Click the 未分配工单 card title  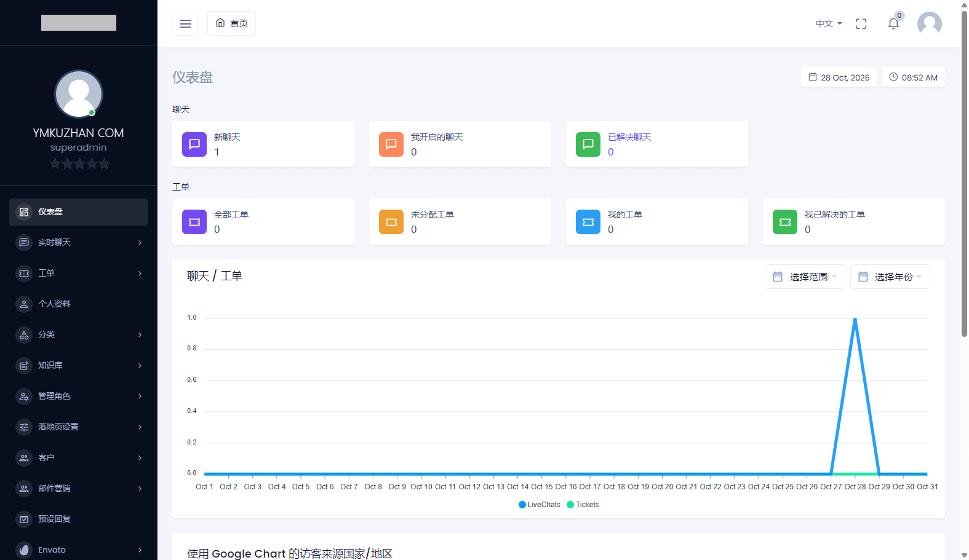433,215
